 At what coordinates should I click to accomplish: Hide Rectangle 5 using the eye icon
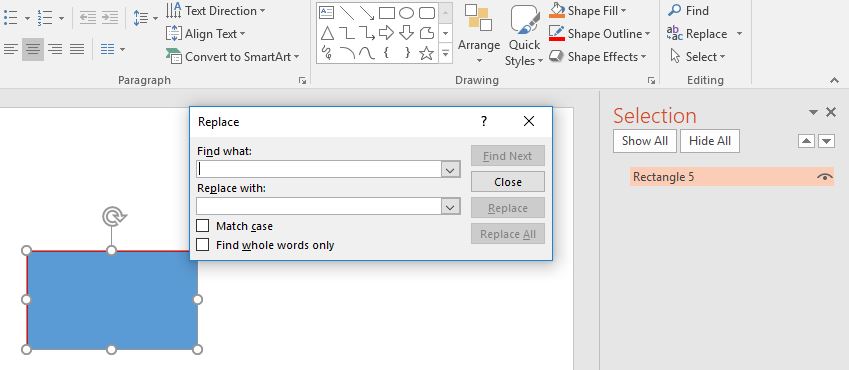(x=824, y=177)
